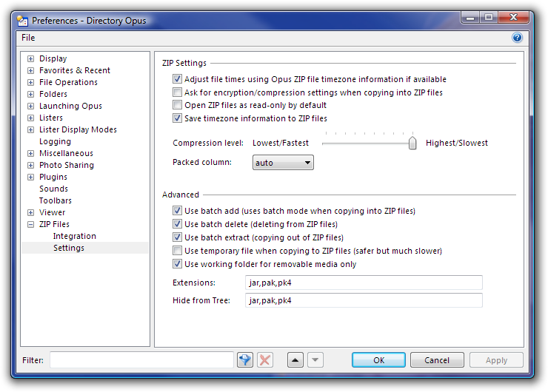
Task: Toggle Use batch delete checkbox
Action: 177,225
